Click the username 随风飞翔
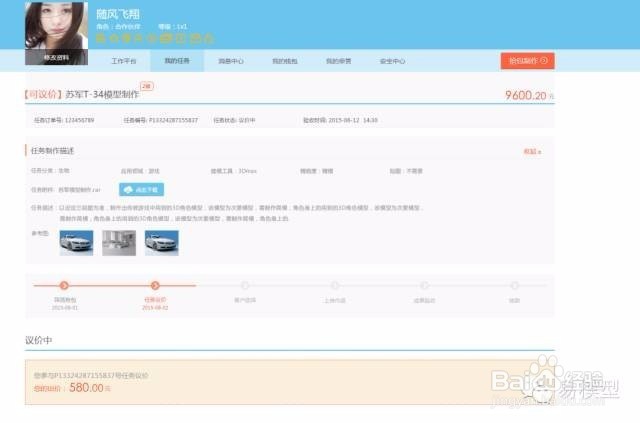The image size is (640, 423). (x=118, y=14)
